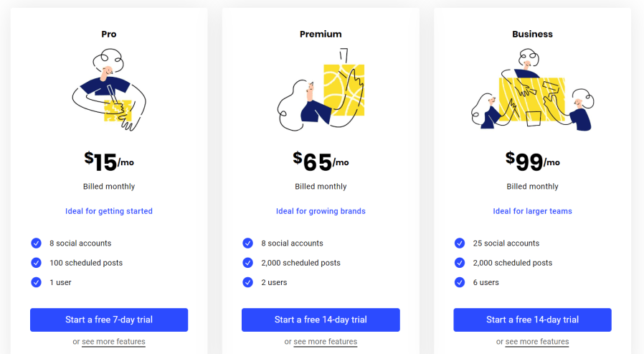Start the Business free 14-day trial

(x=532, y=320)
